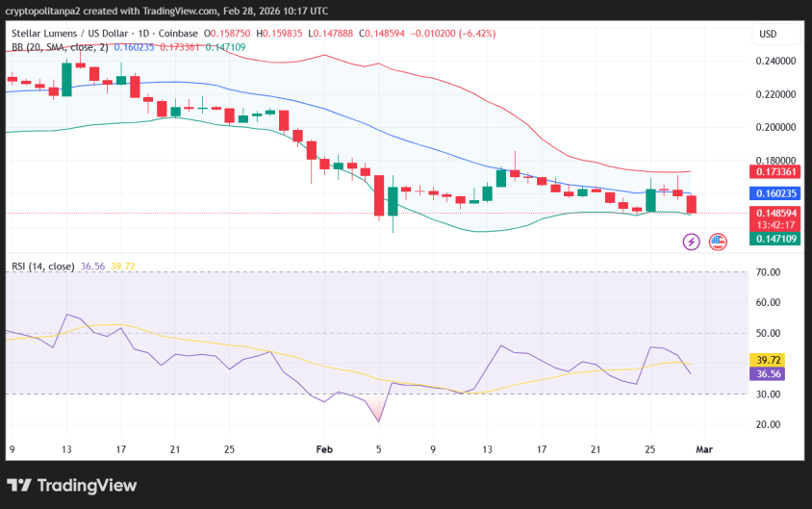The width and height of the screenshot is (812, 509).
Task: Click the yellow 39.72 RSI average label
Action: coord(768,359)
